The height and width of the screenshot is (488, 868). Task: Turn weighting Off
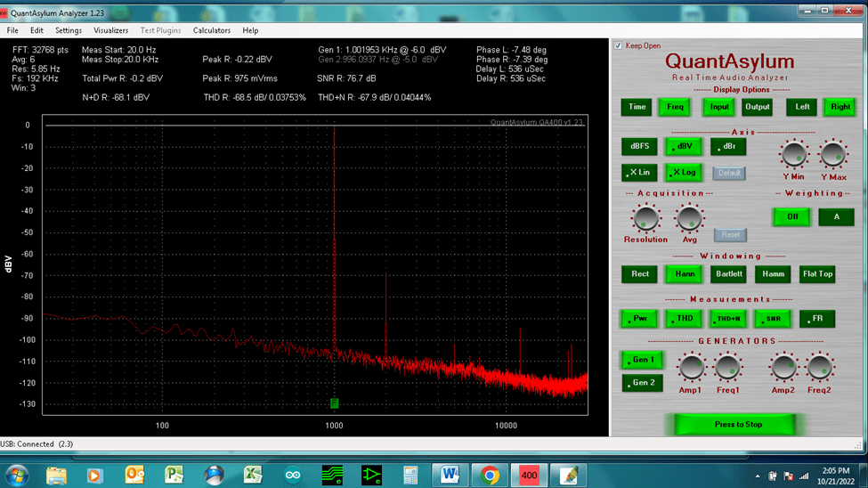tap(792, 216)
